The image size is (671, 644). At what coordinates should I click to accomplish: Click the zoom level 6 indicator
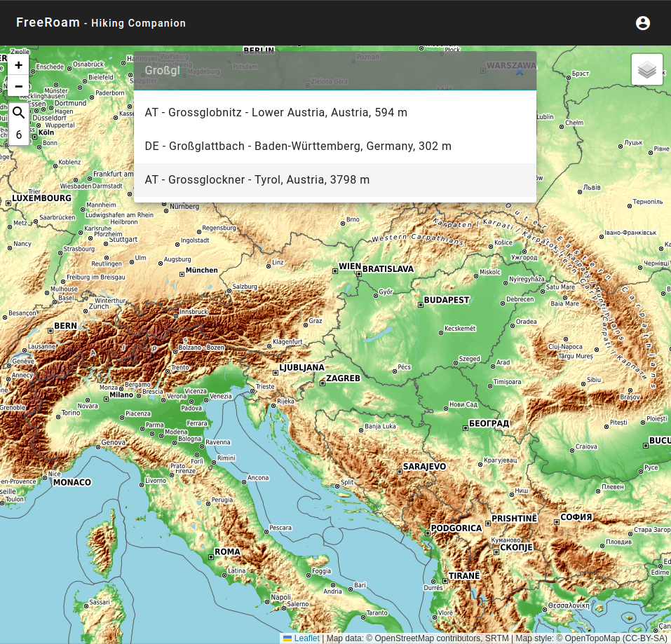(19, 135)
